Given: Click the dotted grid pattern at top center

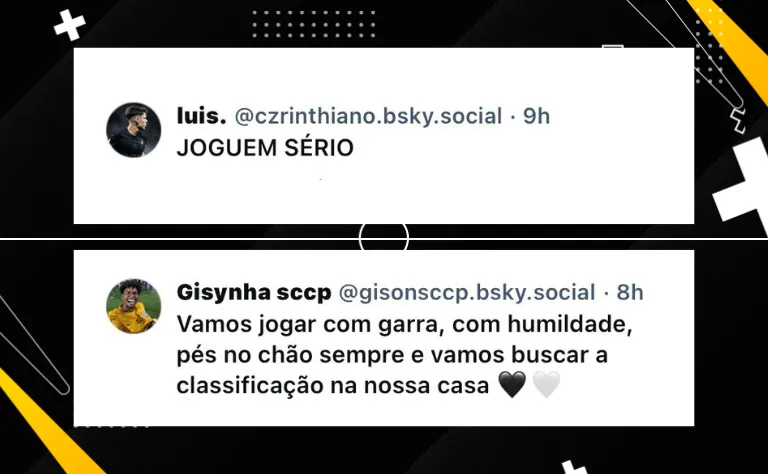Looking at the screenshot, I should pyautogui.click(x=314, y=24).
